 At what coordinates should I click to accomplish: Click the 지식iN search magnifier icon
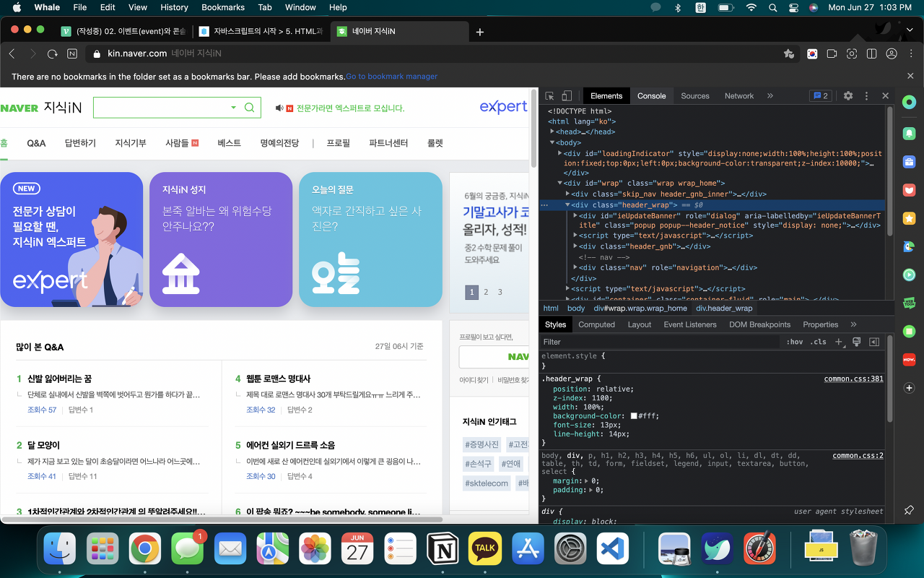[x=249, y=108]
